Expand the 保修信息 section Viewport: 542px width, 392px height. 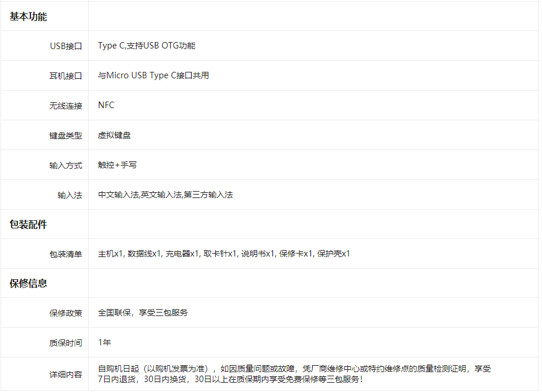[24, 283]
